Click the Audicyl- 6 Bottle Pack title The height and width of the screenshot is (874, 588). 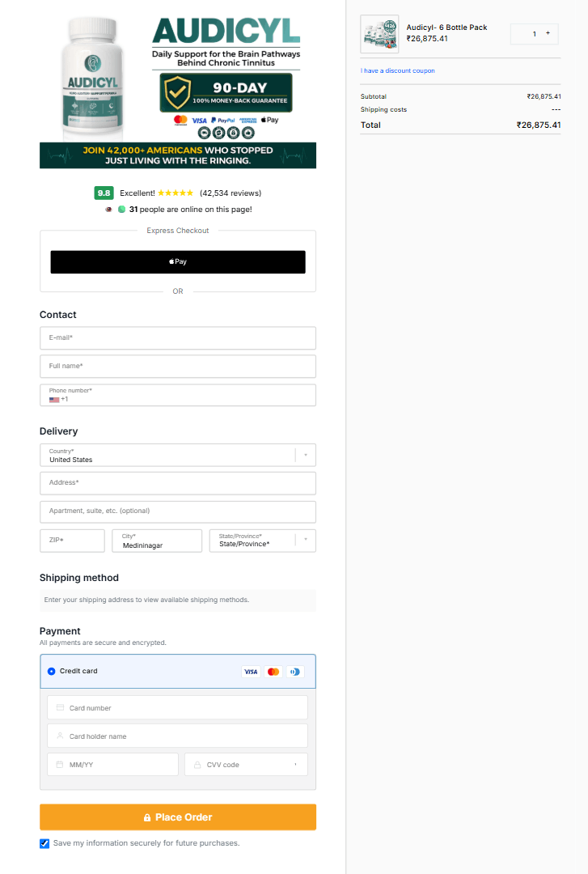(x=446, y=28)
